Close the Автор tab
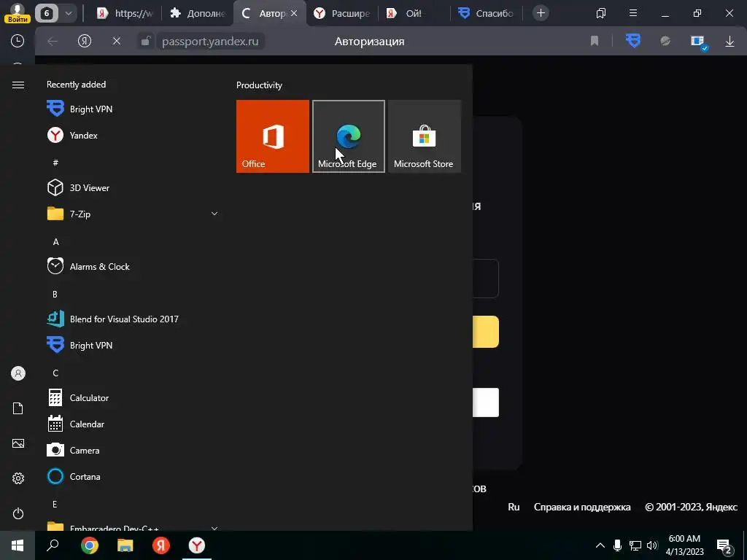This screenshot has width=747, height=560. (294, 13)
